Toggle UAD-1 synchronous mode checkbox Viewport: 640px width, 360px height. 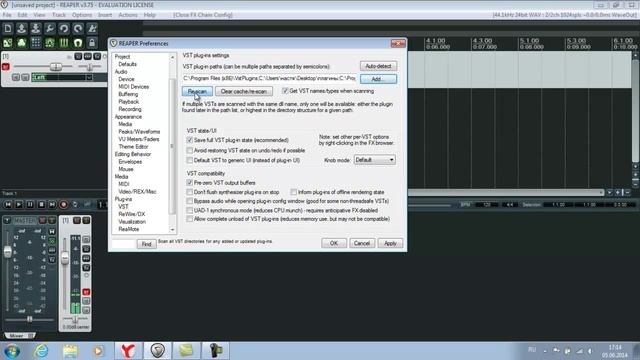[189, 210]
